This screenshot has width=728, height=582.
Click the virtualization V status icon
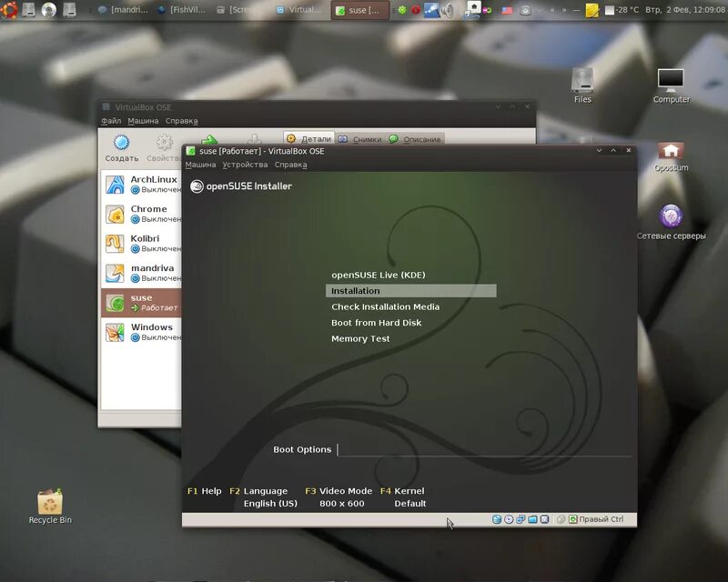[544, 519]
